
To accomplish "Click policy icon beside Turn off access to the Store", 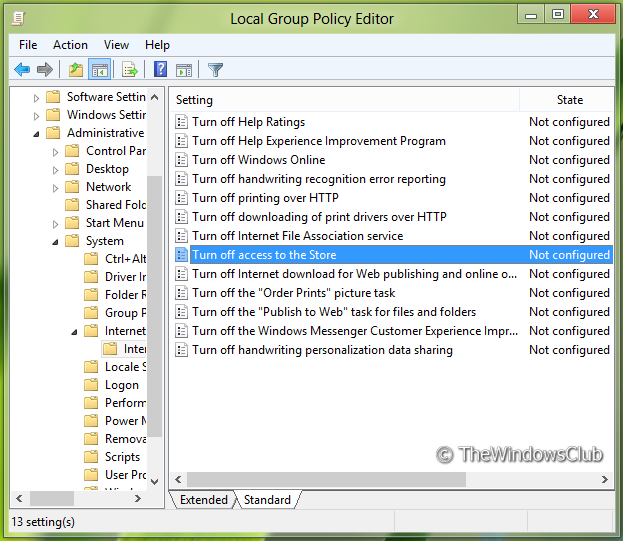I will 182,255.
